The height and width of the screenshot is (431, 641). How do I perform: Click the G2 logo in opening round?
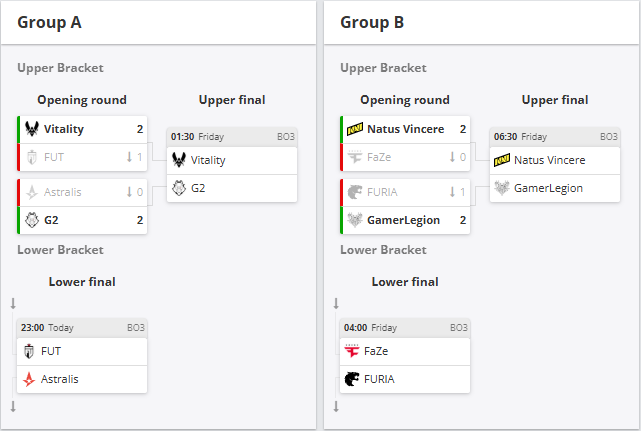point(32,220)
